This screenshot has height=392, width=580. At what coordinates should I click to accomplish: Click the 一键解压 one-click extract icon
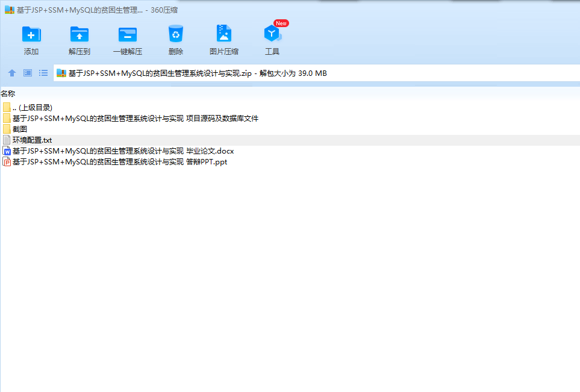coord(128,34)
